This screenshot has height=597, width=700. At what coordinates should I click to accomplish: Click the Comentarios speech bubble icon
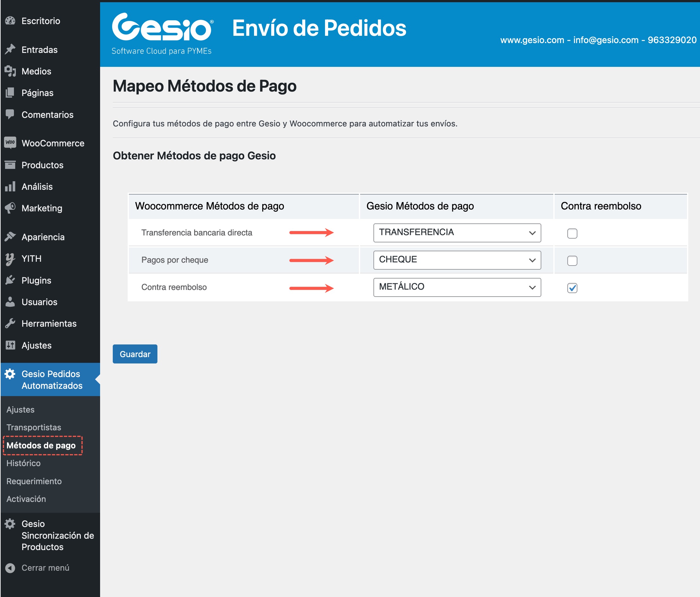[10, 115]
